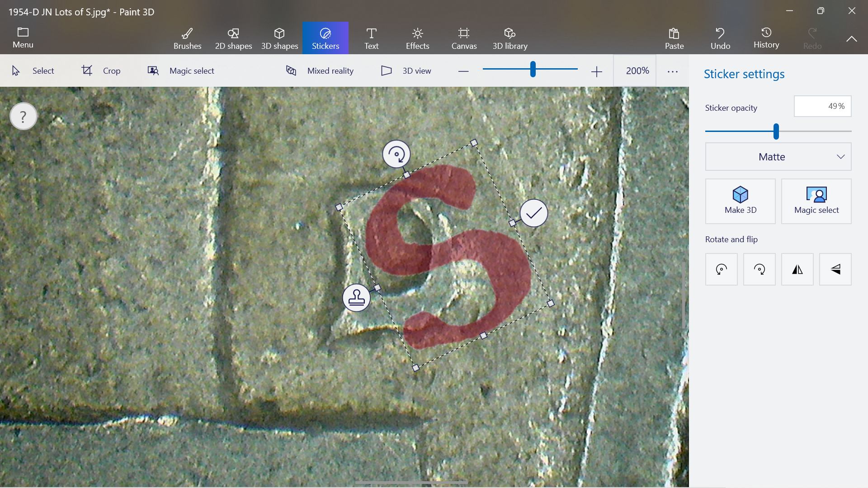
Task: Click the zoom slider handle
Action: [533, 69]
